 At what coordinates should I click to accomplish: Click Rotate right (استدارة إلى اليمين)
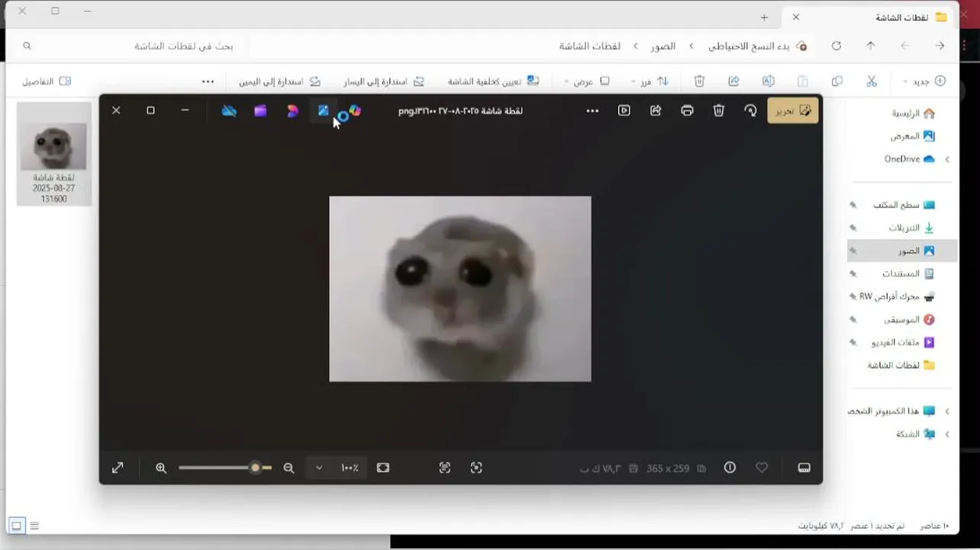coord(279,81)
